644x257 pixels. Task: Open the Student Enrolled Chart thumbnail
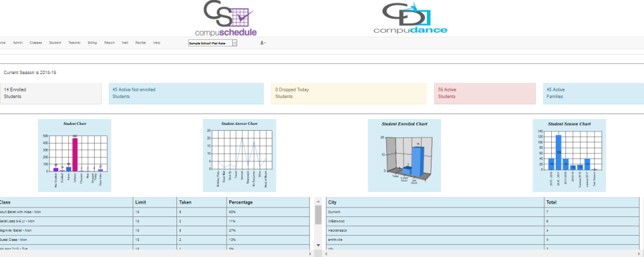(x=404, y=155)
